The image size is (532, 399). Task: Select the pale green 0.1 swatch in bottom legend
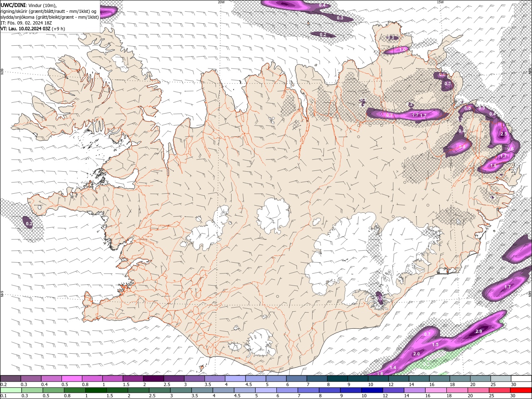pos(10,390)
